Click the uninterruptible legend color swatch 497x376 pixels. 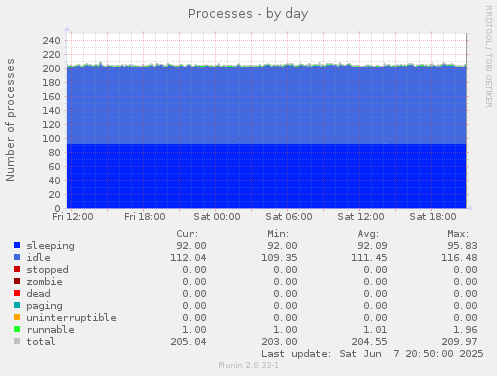17,317
